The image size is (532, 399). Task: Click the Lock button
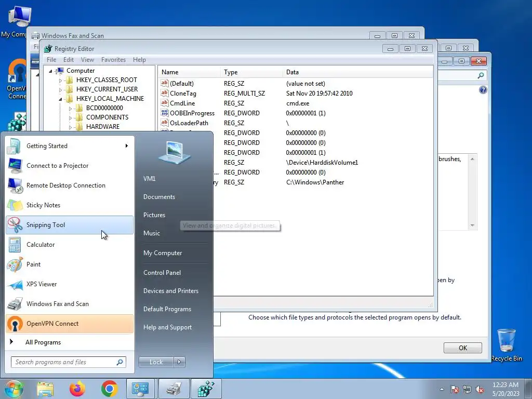coord(156,362)
